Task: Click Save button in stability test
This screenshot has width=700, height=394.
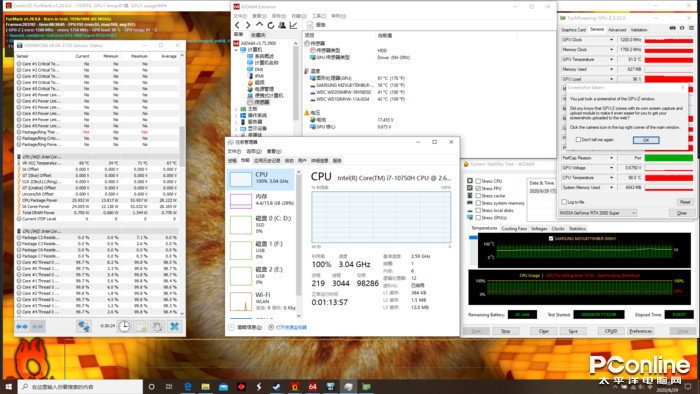Action: point(573,331)
